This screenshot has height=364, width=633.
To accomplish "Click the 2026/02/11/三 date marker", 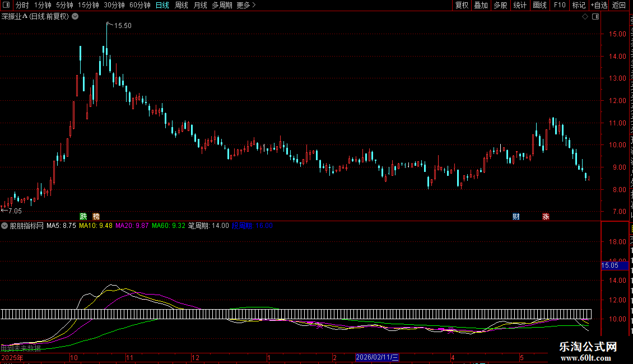I will [377, 357].
